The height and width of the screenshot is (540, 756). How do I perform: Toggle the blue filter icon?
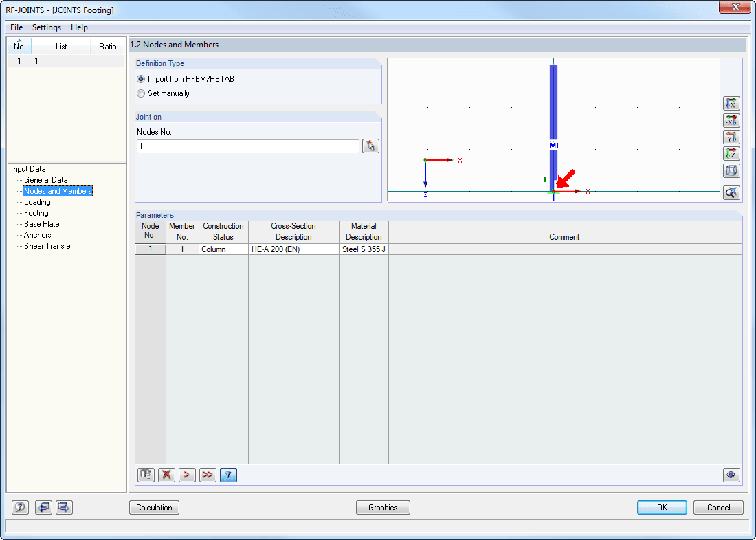click(229, 475)
